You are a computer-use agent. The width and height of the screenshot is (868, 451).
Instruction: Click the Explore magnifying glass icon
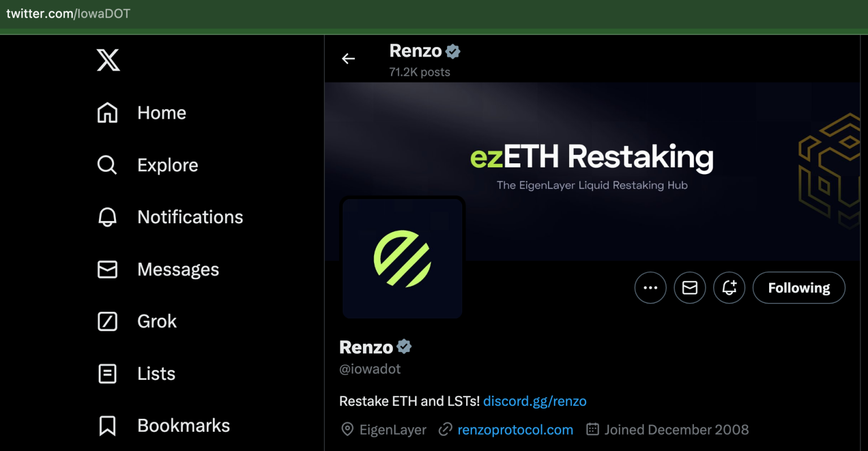coord(107,165)
